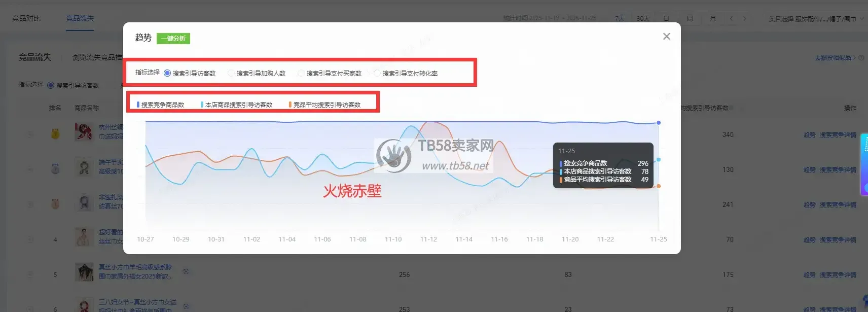Open rank-1 product thumbnail 杭州丝绸

coord(84,132)
